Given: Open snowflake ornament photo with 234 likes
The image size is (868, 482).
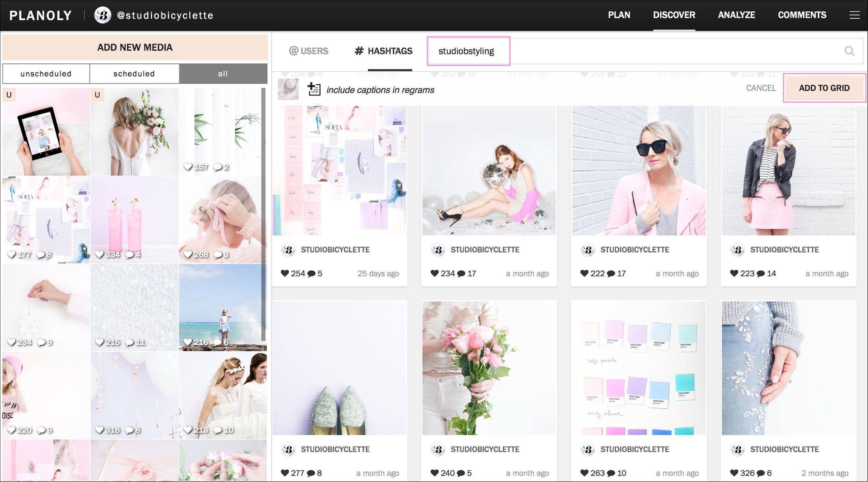Looking at the screenshot, I should click(x=46, y=308).
